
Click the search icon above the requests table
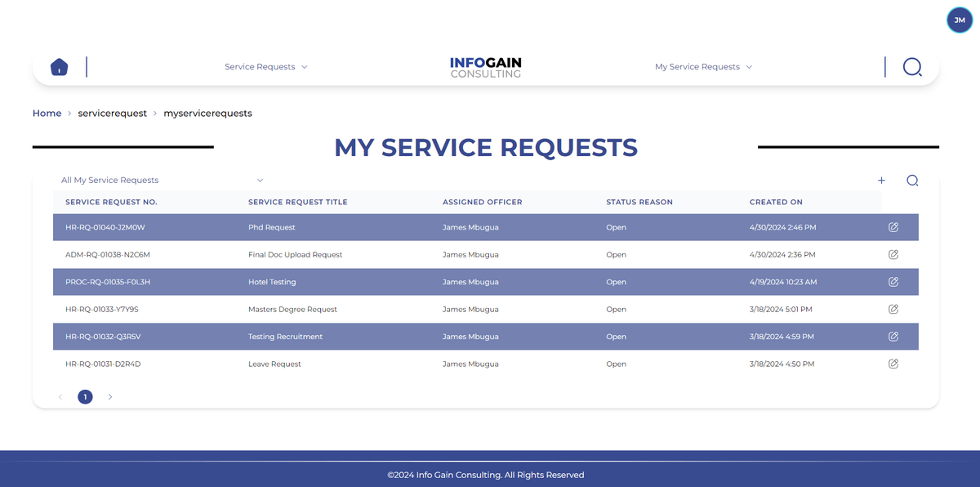click(912, 180)
